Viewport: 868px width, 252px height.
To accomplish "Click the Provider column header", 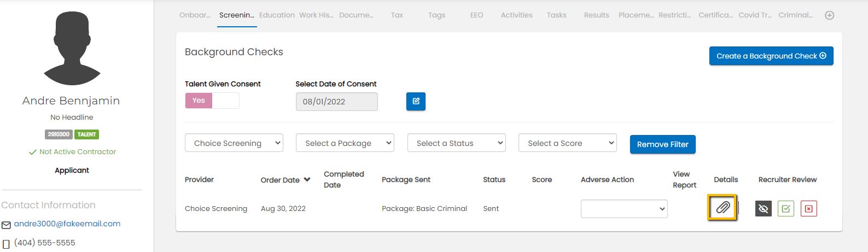I will [x=199, y=179].
